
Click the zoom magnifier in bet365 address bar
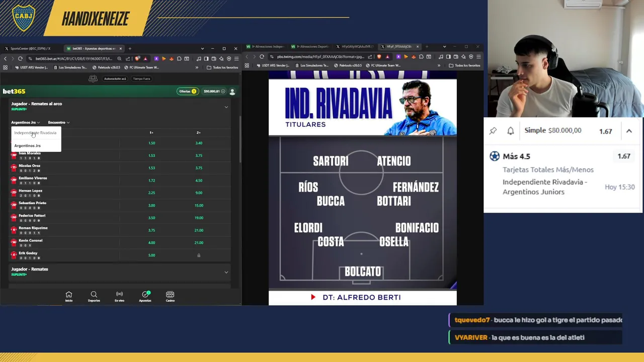119,59
